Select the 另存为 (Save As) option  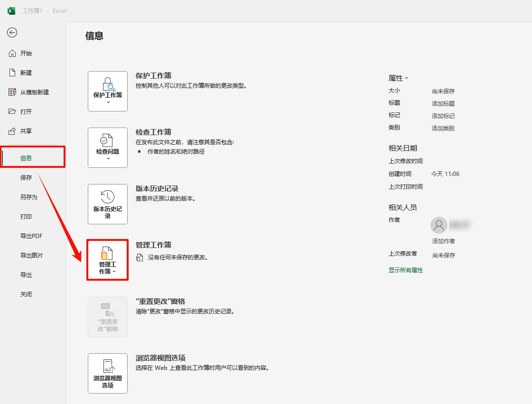(29, 197)
